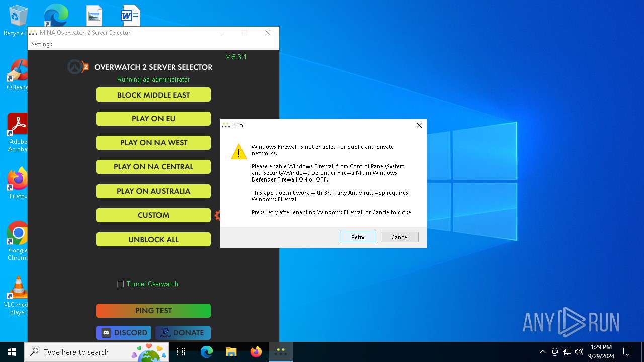Select PLAY ON EU
This screenshot has width=644, height=362.
153,119
